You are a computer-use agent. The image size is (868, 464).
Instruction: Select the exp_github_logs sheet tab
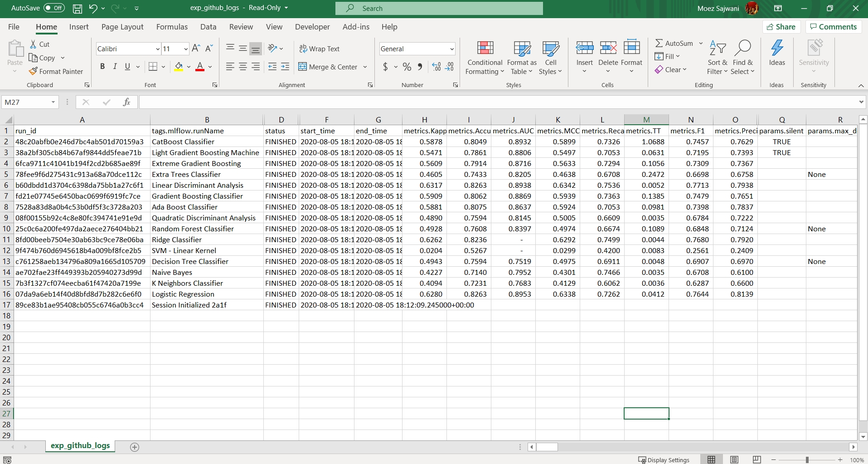point(80,446)
